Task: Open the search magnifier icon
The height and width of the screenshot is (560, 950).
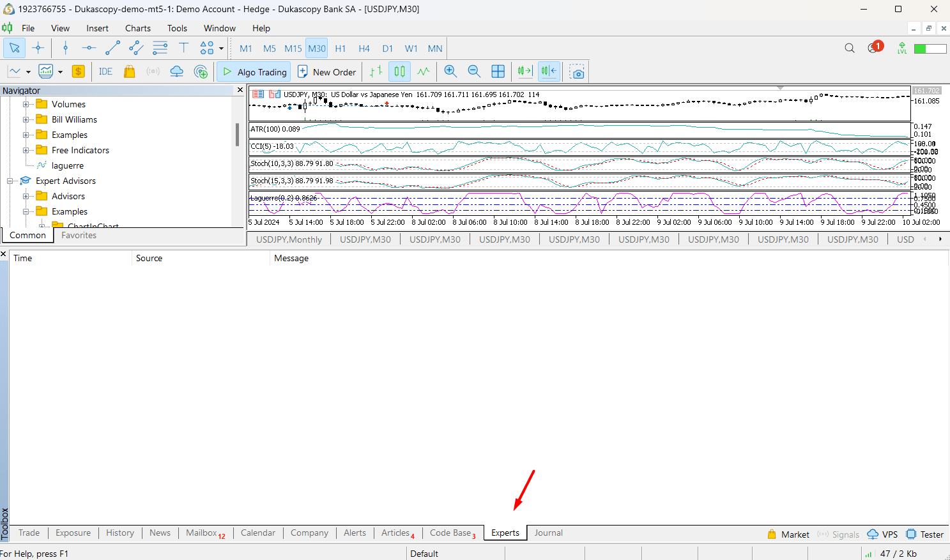Action: click(x=849, y=48)
